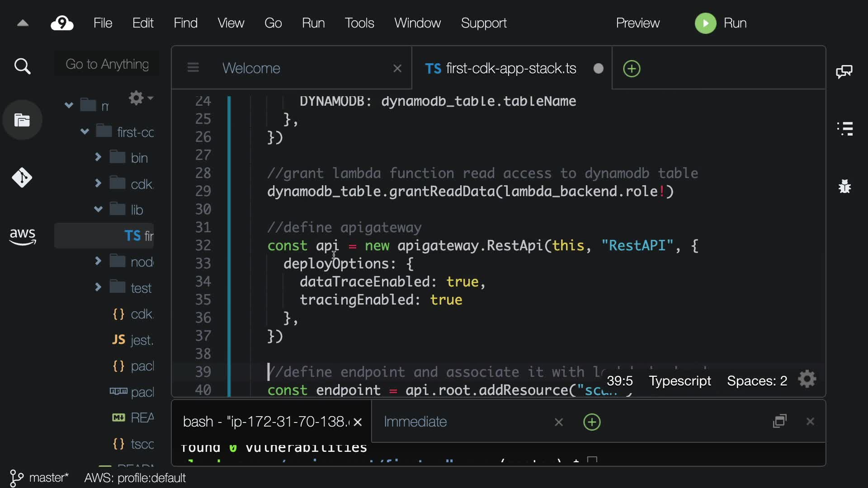Click the Cloud9 logo icon
Image resolution: width=868 pixels, height=488 pixels.
tap(62, 23)
